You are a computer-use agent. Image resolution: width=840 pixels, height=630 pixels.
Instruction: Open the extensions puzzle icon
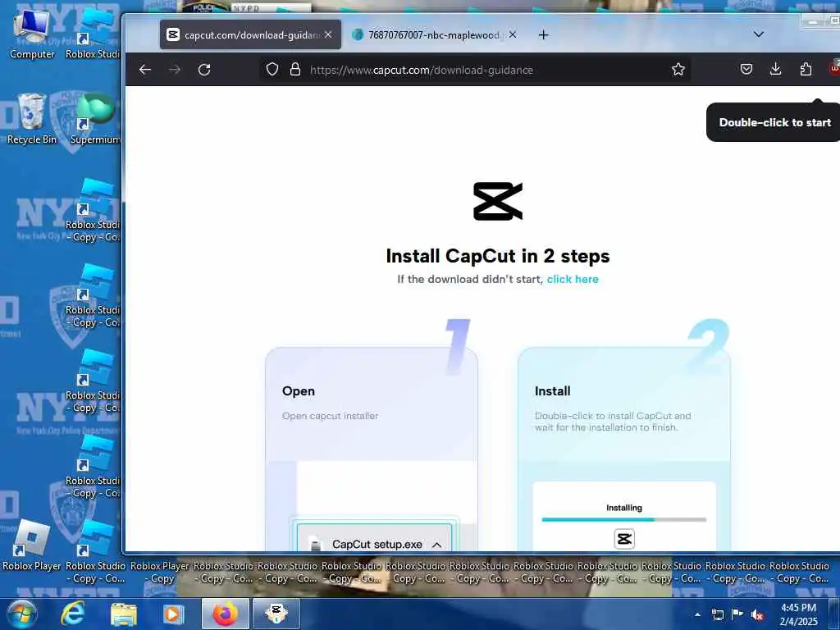click(x=806, y=69)
